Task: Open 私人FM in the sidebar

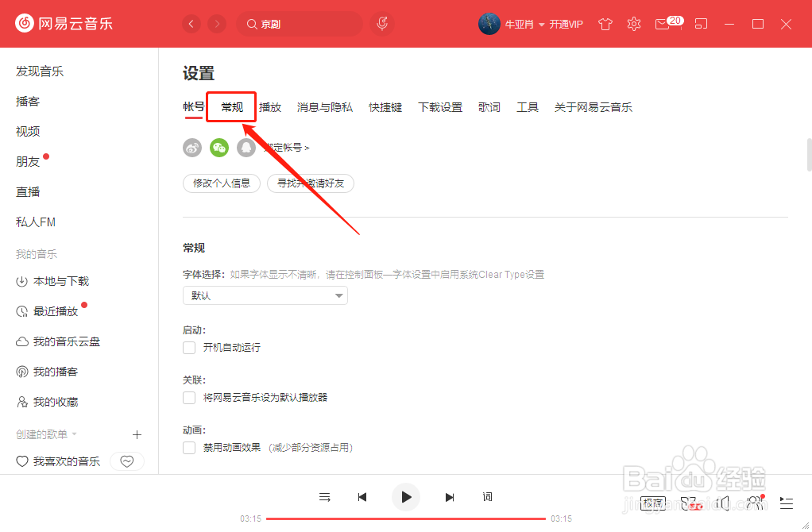Action: pos(35,222)
